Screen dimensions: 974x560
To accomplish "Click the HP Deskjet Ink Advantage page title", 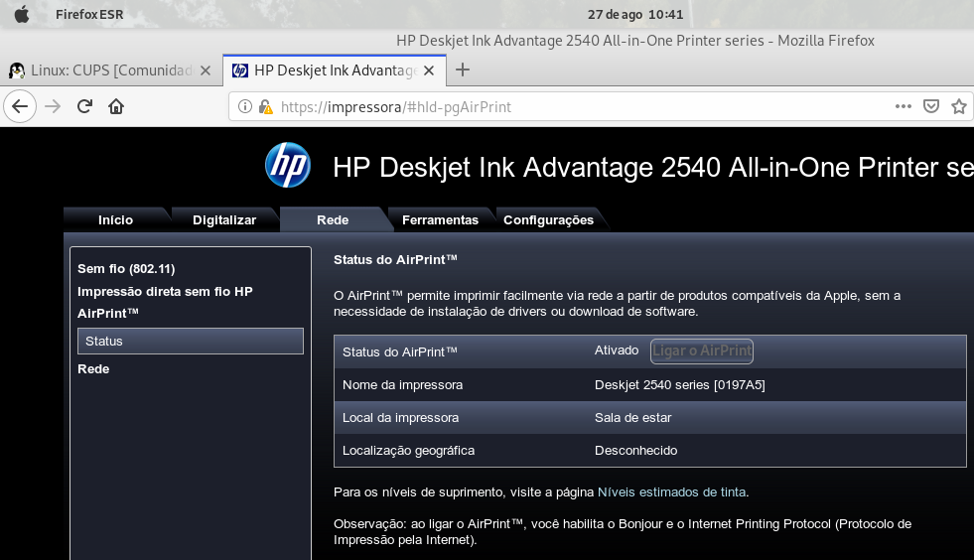I will pos(653,167).
